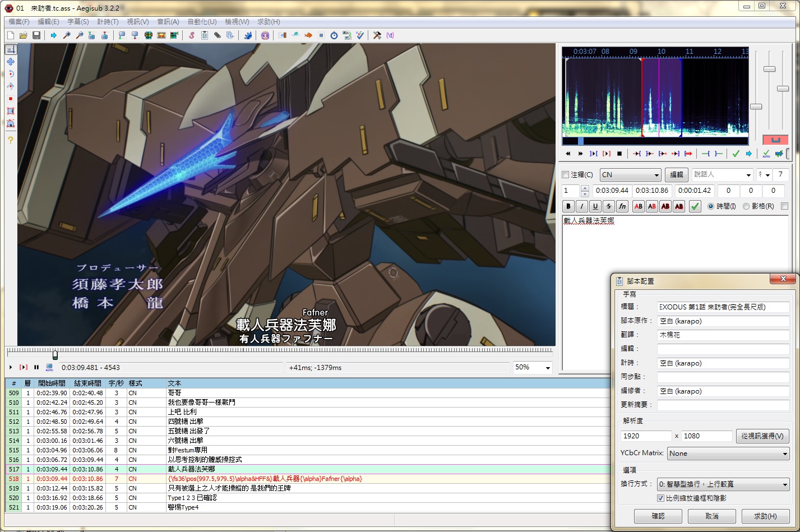The width and height of the screenshot is (800, 532).
Task: Select the Drag subtitles video tool
Action: point(10,62)
